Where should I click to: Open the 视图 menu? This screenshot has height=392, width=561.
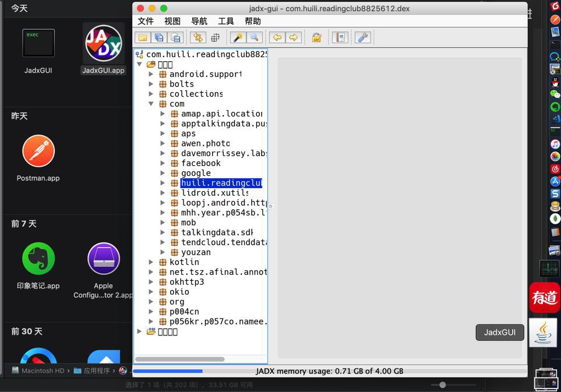tap(172, 21)
